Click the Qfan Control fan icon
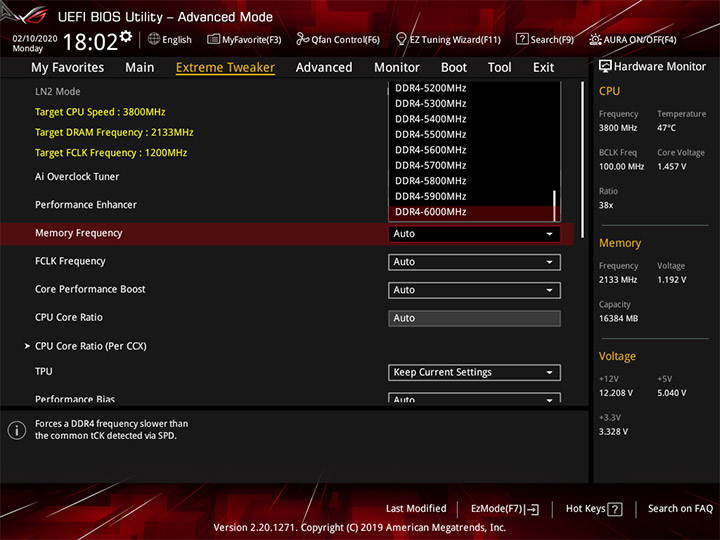The width and height of the screenshot is (720, 540). coord(302,39)
